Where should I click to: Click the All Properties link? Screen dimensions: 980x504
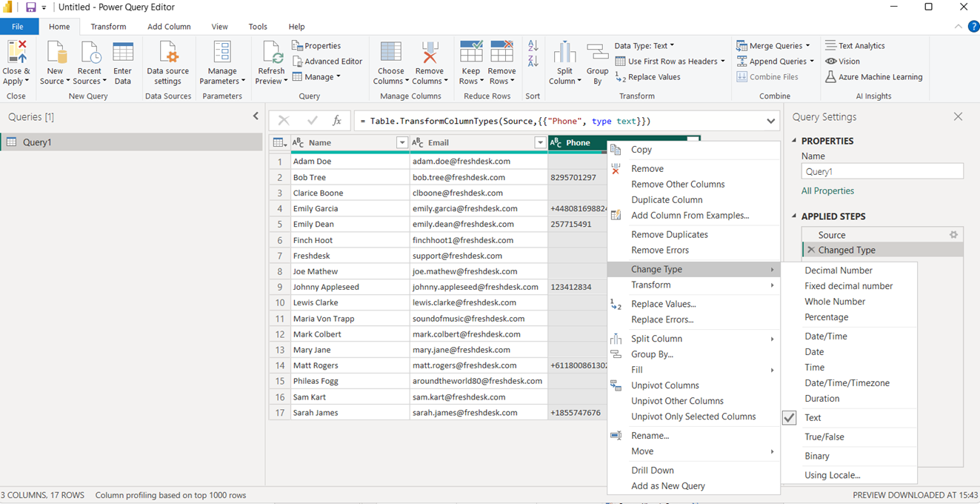coord(827,191)
